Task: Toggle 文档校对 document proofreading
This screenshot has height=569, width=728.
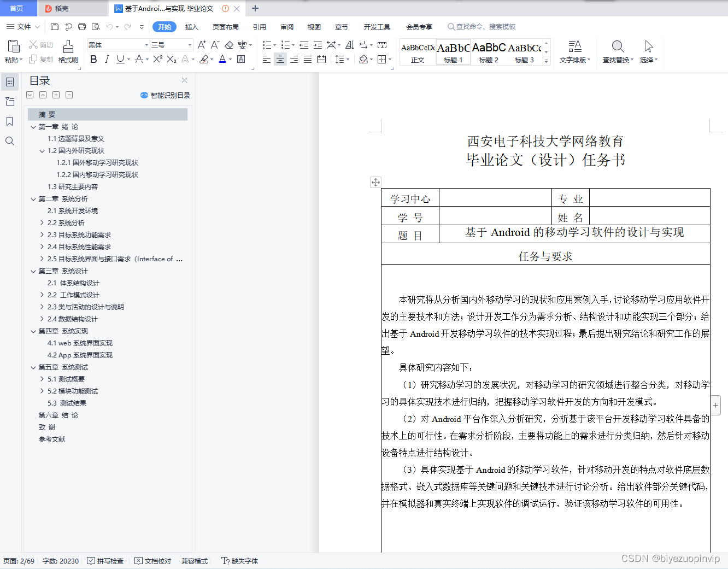Action: click(x=152, y=561)
